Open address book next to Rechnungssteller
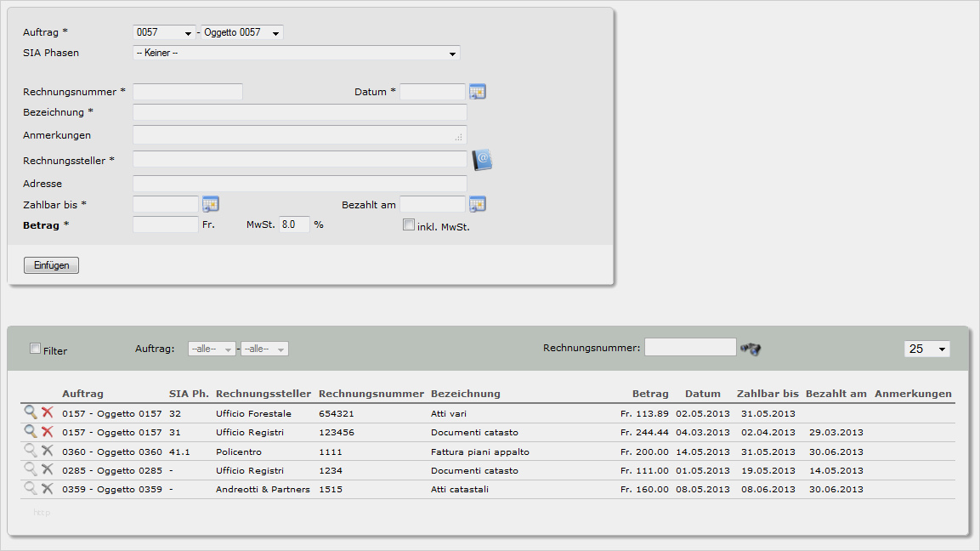The width and height of the screenshot is (980, 551). point(482,160)
